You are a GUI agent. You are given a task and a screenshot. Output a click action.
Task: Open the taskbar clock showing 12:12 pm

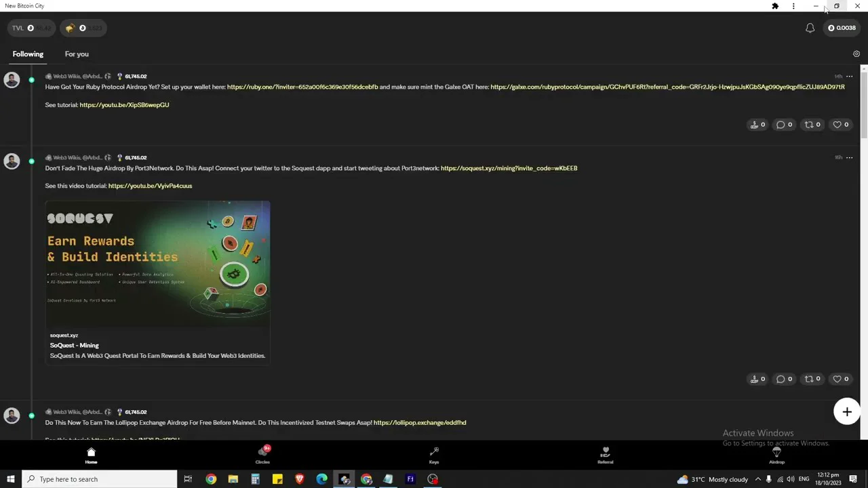pos(829,479)
